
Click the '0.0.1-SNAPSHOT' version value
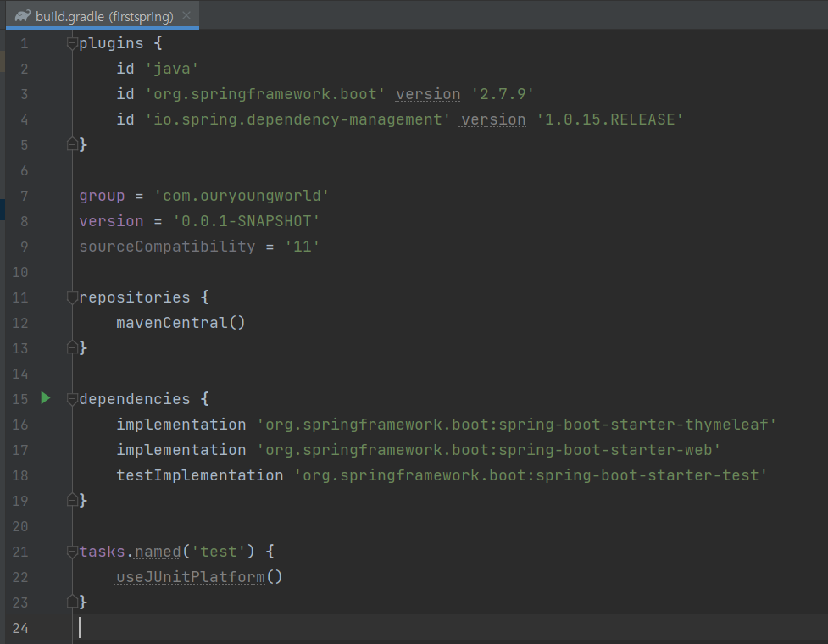(246, 222)
